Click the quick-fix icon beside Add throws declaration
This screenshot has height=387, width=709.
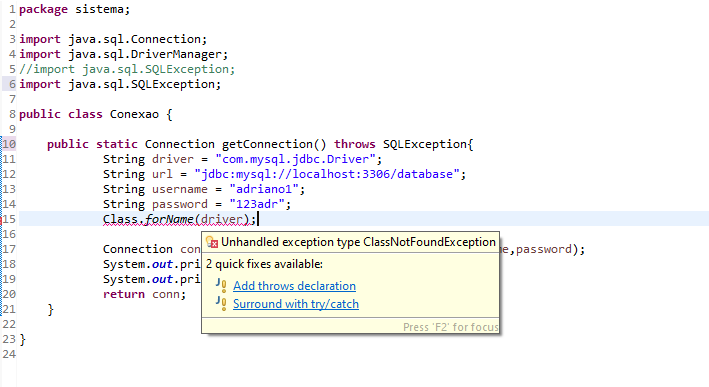pyautogui.click(x=221, y=286)
